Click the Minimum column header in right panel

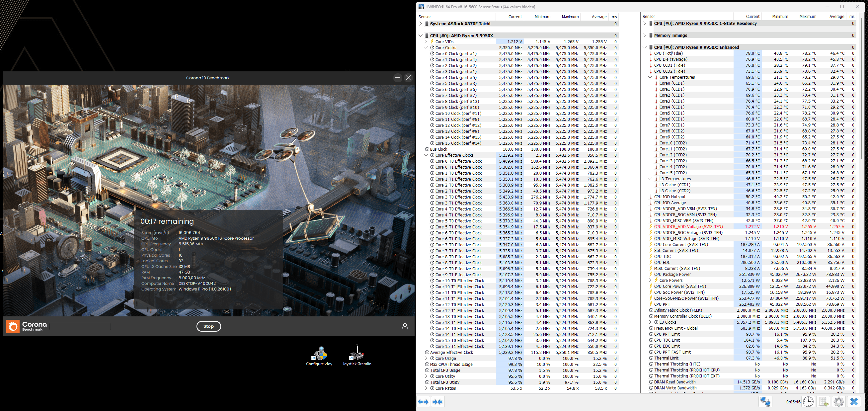[x=776, y=17]
